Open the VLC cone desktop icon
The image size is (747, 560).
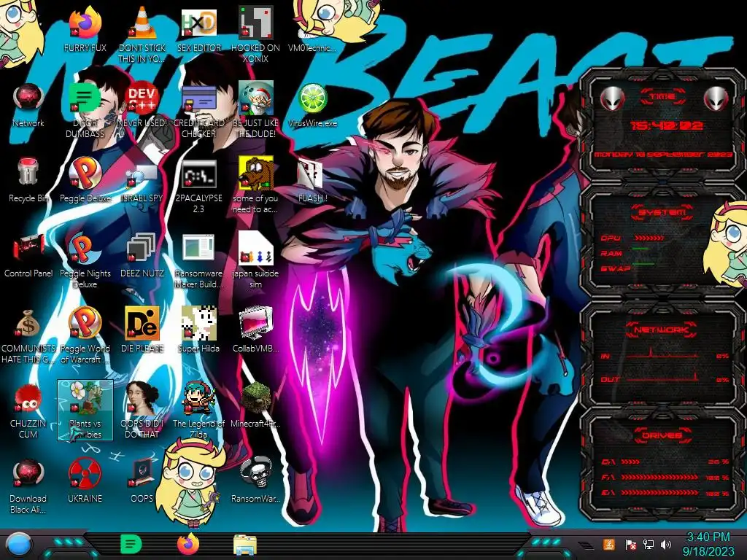(142, 23)
